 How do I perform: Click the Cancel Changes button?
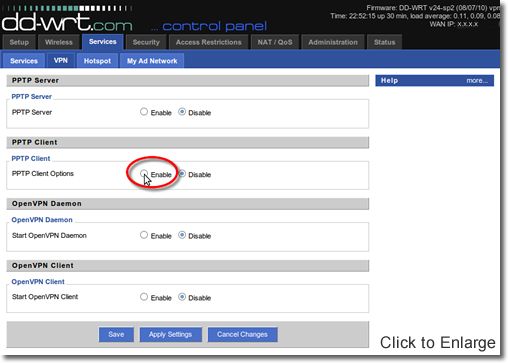(242, 334)
